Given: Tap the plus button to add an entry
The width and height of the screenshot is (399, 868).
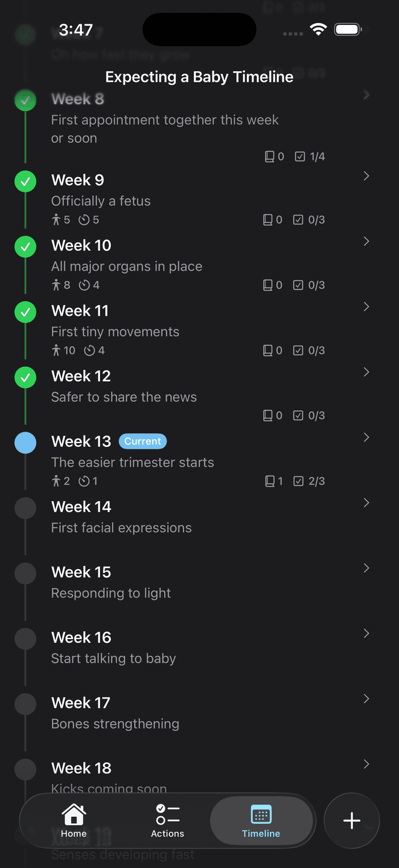Looking at the screenshot, I should coord(352,821).
